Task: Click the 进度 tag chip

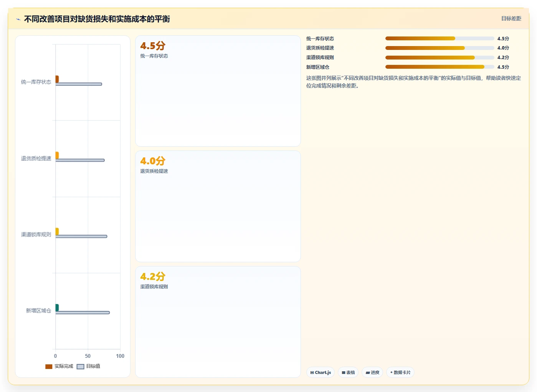Action: [372, 372]
